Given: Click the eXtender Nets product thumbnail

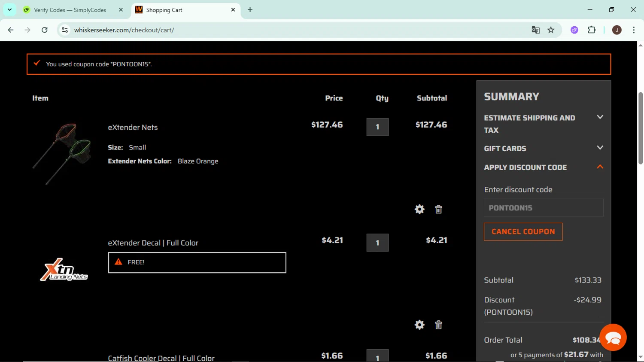Looking at the screenshot, I should [63, 153].
